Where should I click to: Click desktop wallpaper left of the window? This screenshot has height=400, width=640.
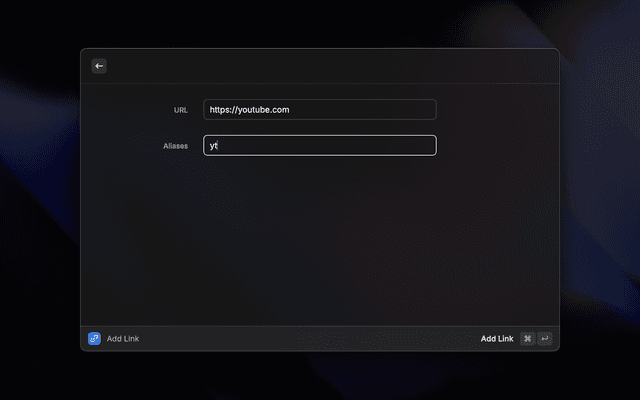coord(40,200)
